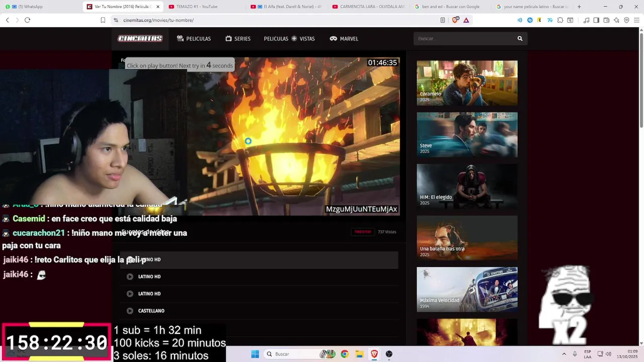Focus the Buscar search field
The width and height of the screenshot is (644, 362).
(463, 39)
